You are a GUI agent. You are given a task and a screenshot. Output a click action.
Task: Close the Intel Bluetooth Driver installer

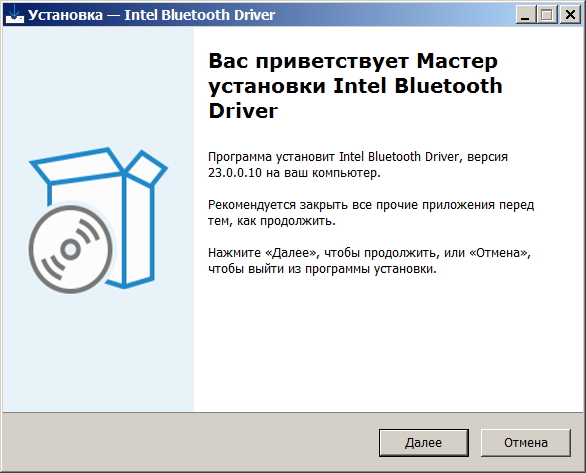[570, 15]
